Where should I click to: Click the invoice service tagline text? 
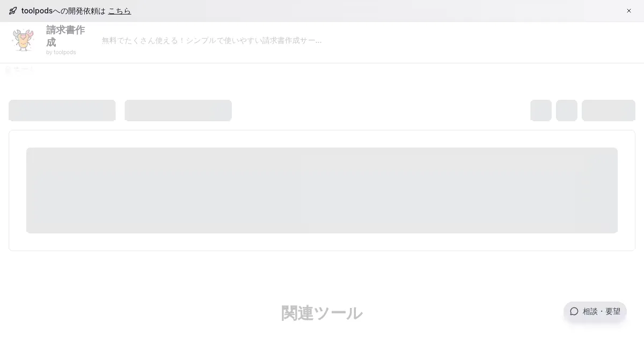click(x=211, y=40)
